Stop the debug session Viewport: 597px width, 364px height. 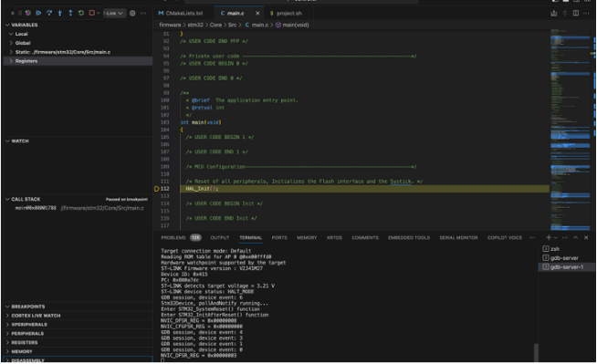click(x=92, y=13)
